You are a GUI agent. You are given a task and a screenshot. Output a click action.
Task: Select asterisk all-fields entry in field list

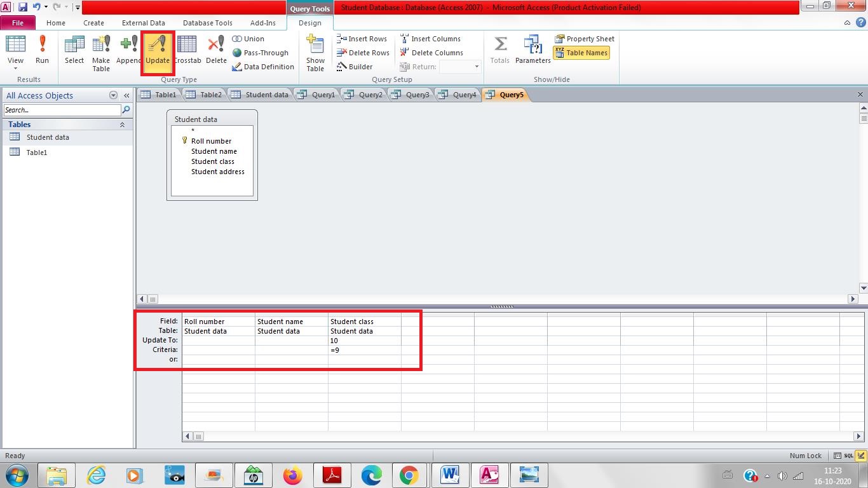pos(193,131)
